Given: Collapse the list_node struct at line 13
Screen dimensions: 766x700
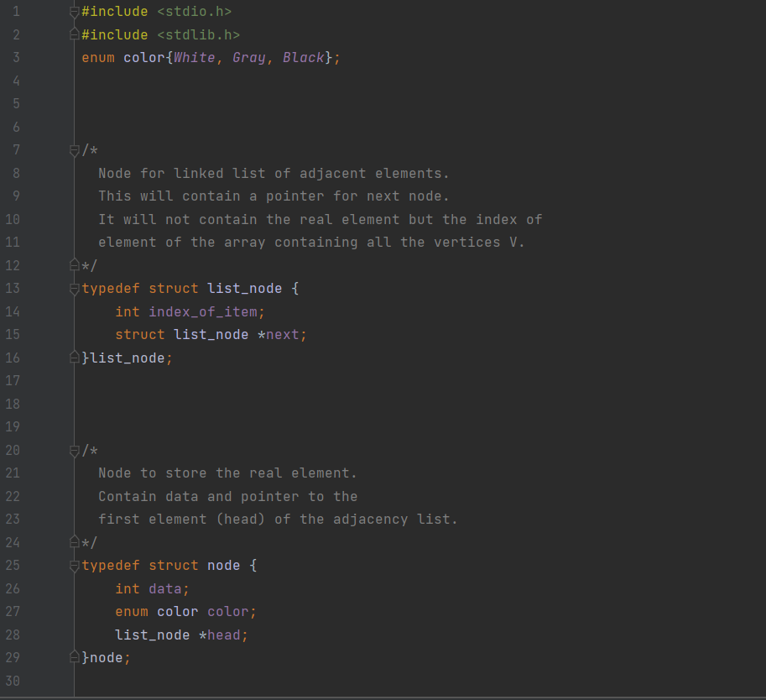Looking at the screenshot, I should (75, 289).
